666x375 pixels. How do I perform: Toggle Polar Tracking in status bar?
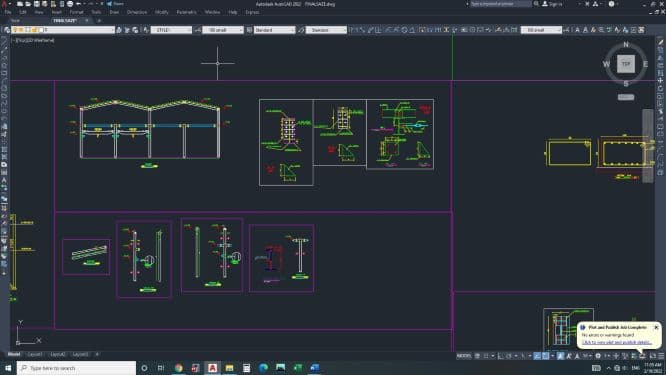(x=508, y=356)
